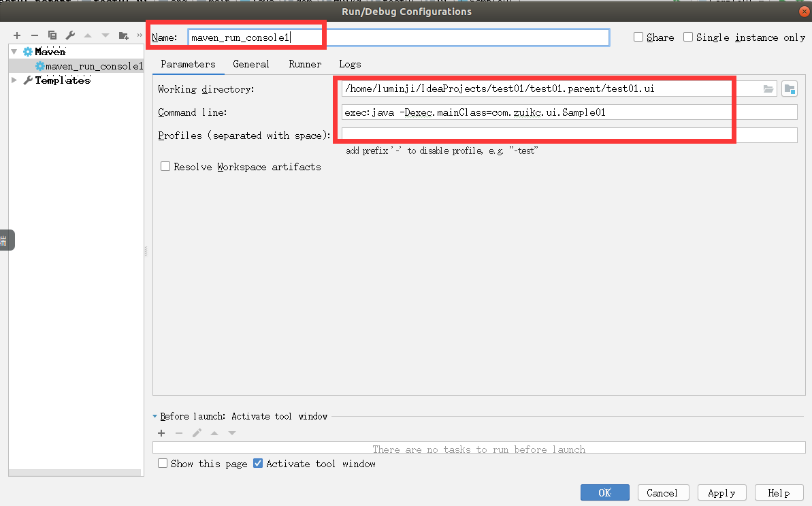Uncheck Activate tool window checkbox

pyautogui.click(x=258, y=463)
